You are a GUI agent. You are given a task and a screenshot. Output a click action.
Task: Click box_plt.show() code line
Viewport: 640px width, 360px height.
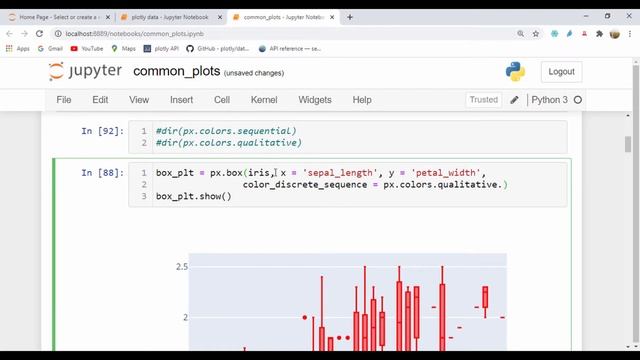[193, 196]
